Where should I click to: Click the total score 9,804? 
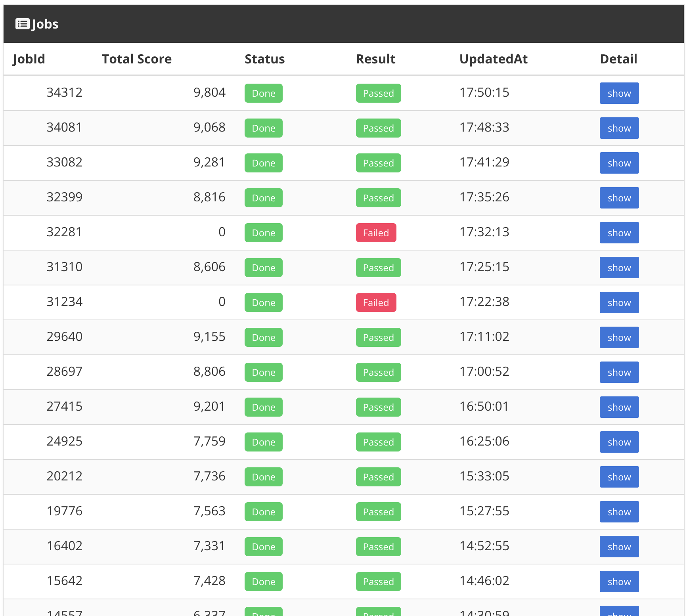[x=209, y=92]
